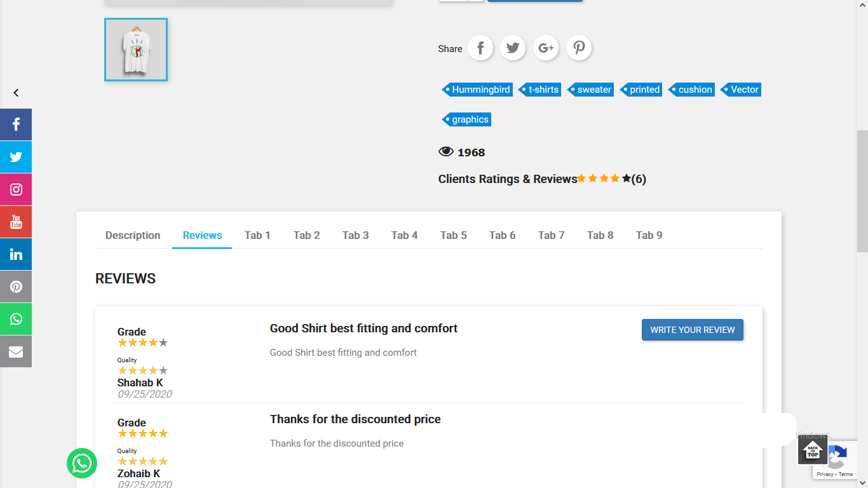868x488 pixels.
Task: Open the floating WhatsApp chat bubble
Action: click(82, 463)
